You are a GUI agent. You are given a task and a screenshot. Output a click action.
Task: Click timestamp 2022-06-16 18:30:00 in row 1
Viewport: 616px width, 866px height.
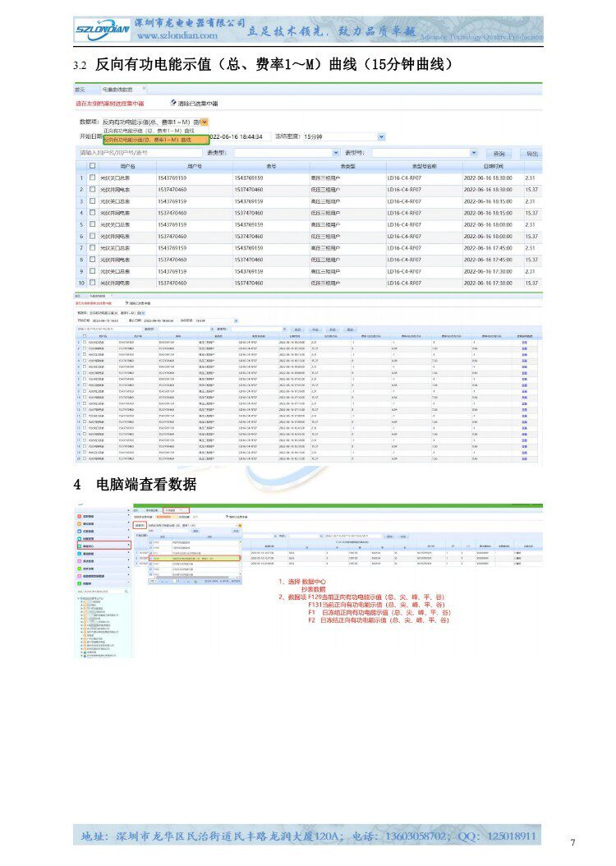tap(488, 178)
